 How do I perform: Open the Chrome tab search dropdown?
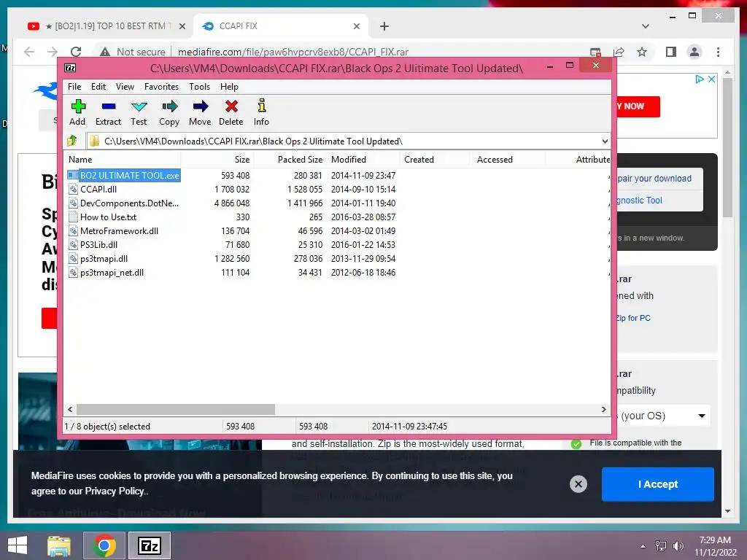point(646,26)
